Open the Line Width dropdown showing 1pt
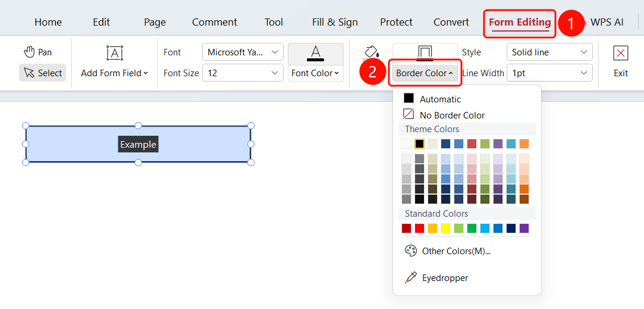This screenshot has width=644, height=309. coord(549,73)
